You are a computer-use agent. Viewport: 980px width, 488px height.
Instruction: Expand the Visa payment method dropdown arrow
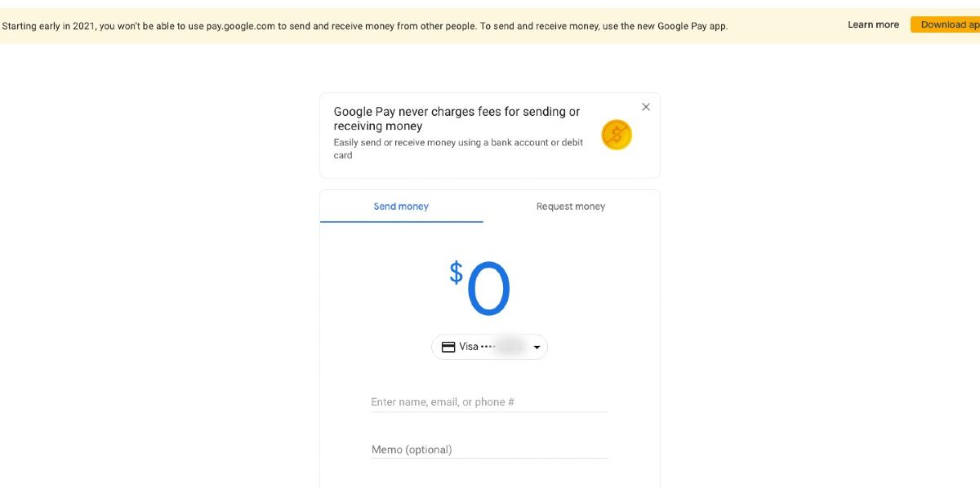coord(537,348)
